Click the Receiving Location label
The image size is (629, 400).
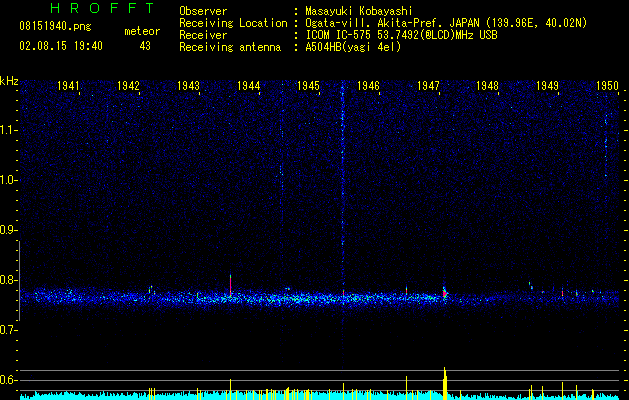coord(233,23)
